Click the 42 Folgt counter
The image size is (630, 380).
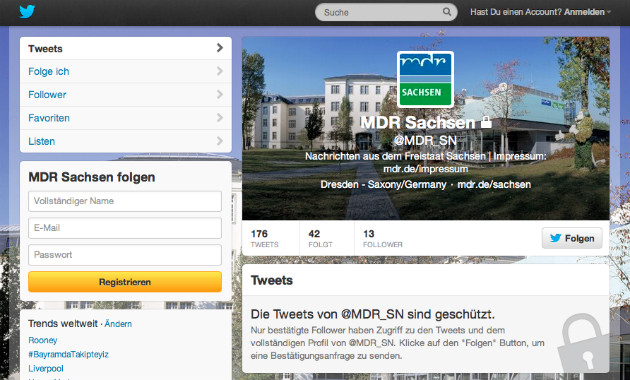coord(320,238)
